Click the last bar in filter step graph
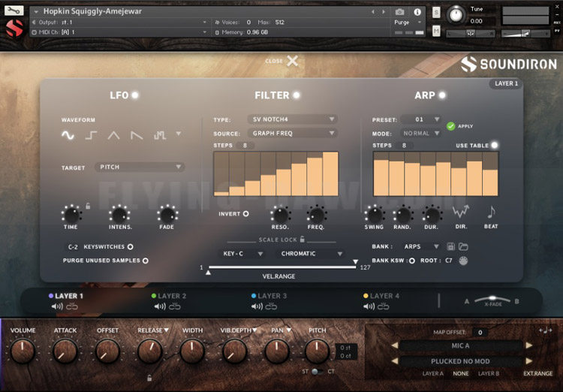Viewport: 563px width, 392px height. point(330,174)
